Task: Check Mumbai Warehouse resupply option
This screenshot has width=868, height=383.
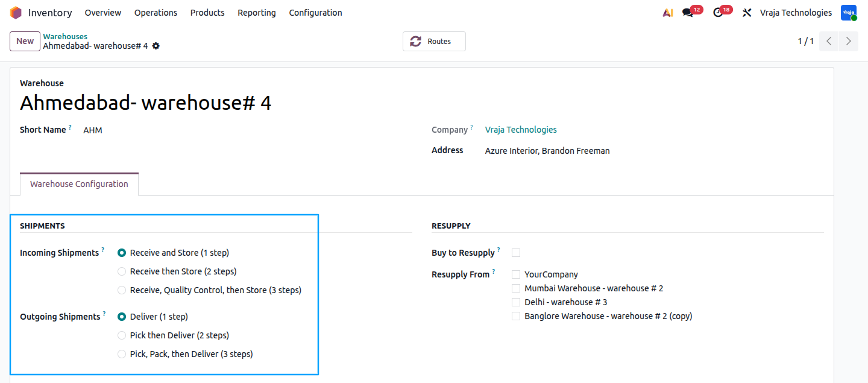Action: click(516, 288)
